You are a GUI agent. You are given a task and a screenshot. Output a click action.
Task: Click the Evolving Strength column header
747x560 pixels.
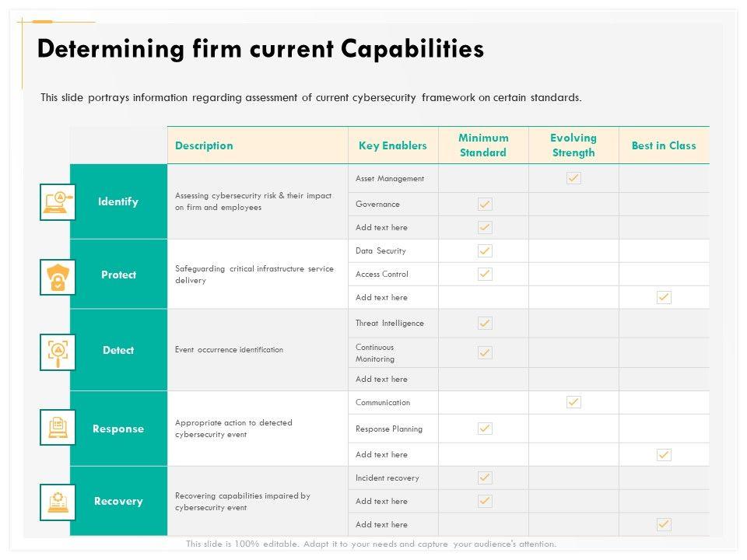click(573, 145)
